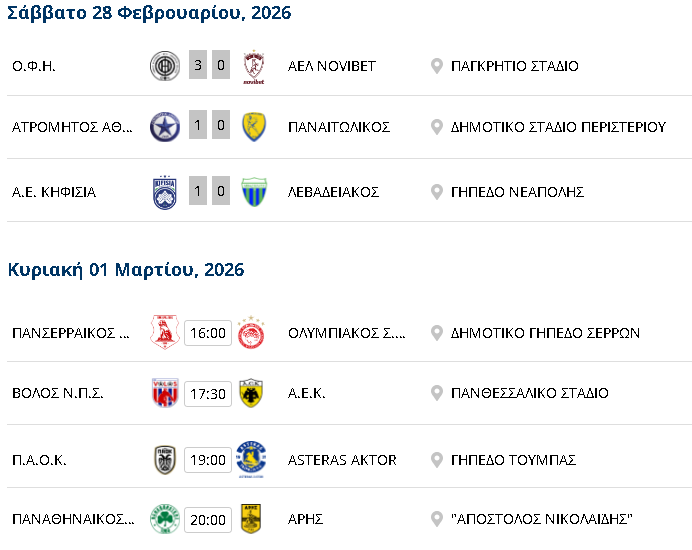Click the O.F.I. club crest

pos(164,66)
